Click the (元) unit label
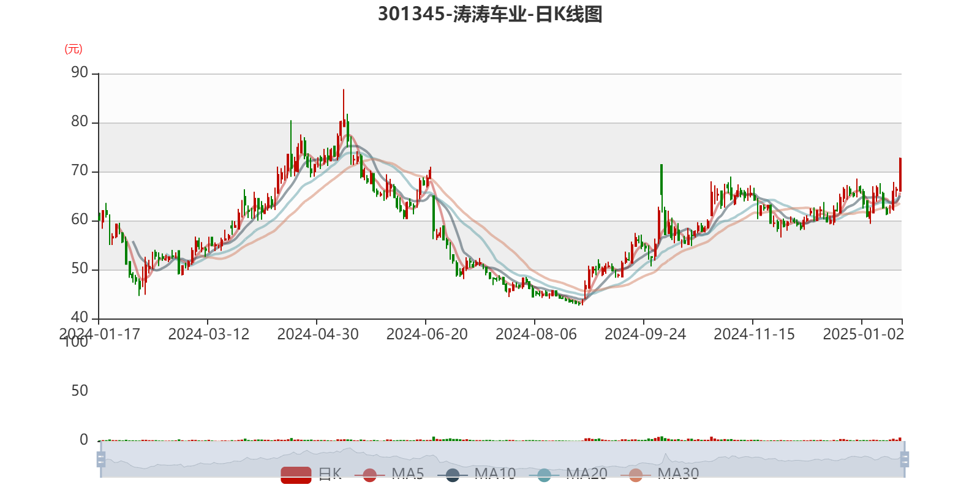Viewport: 980px width, 490px height. click(x=73, y=49)
